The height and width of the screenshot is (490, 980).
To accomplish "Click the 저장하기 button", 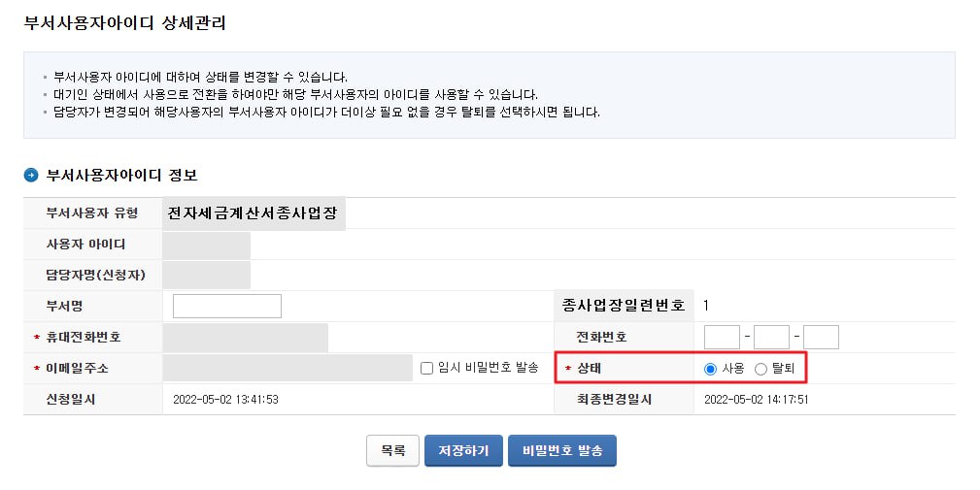I will [463, 450].
